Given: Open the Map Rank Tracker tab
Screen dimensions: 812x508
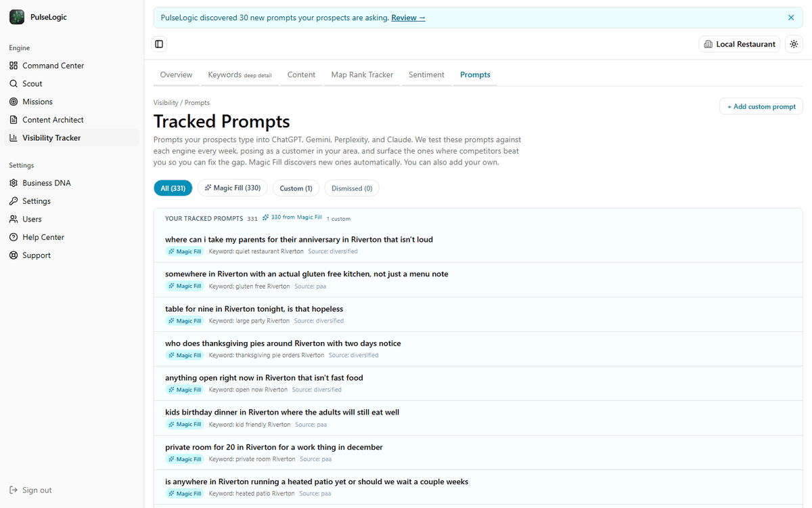Looking at the screenshot, I should click(x=362, y=75).
